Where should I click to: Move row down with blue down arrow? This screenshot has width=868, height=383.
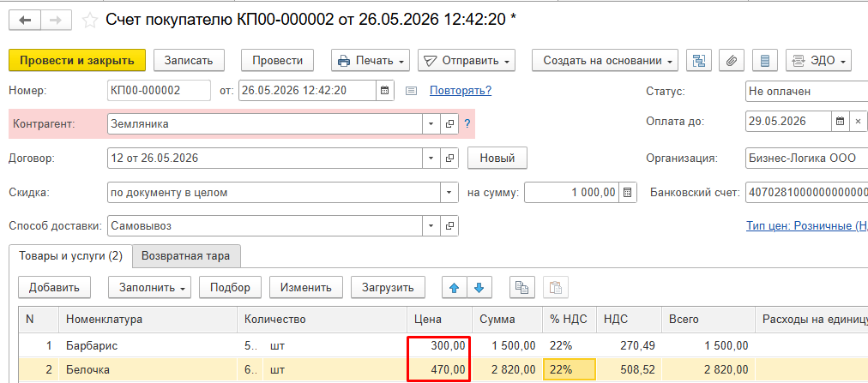click(x=479, y=287)
